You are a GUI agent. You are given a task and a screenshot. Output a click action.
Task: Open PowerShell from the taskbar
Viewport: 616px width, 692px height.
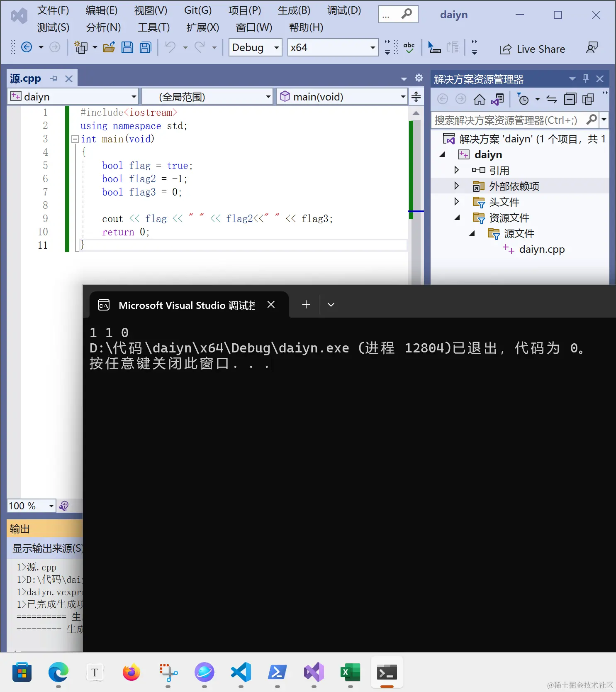278,672
